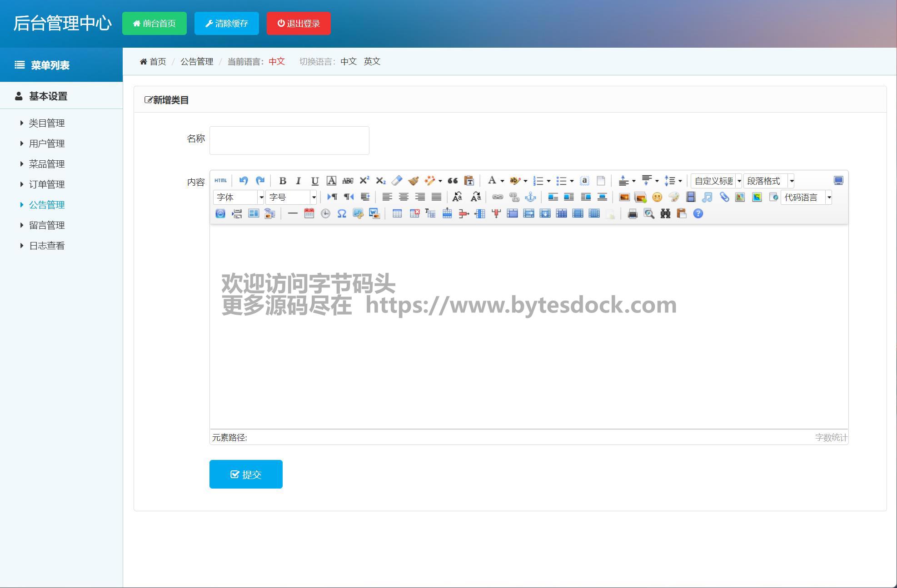The height and width of the screenshot is (588, 897).
Task: Click the undo arrow icon
Action: point(244,181)
